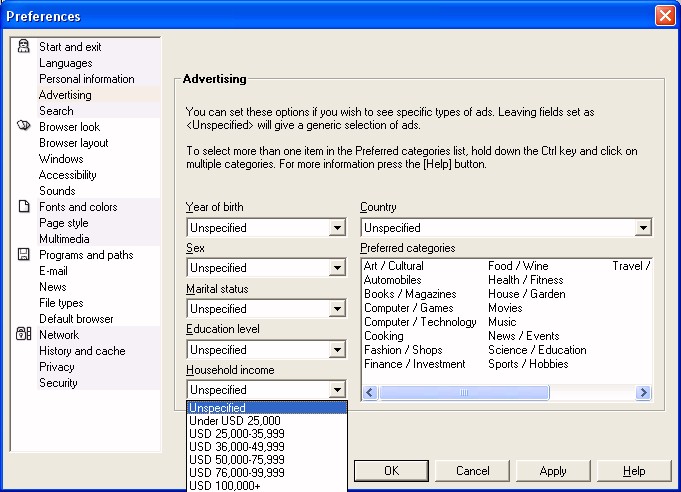Image resolution: width=681 pixels, height=492 pixels.
Task: Select Under USD 25,000 option
Action: (x=235, y=421)
